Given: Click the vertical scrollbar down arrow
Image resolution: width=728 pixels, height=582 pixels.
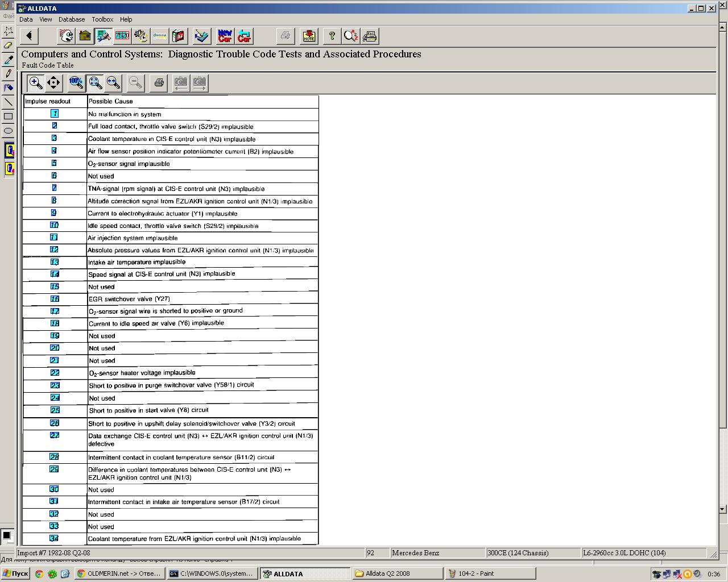Looking at the screenshot, I should pyautogui.click(x=722, y=509).
